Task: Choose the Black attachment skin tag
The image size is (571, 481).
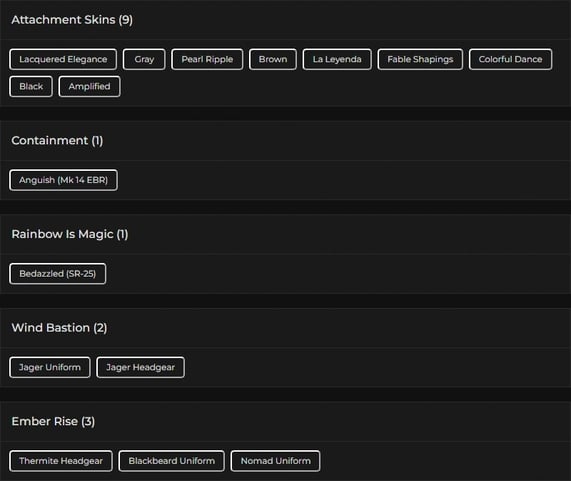Action: [x=31, y=87]
